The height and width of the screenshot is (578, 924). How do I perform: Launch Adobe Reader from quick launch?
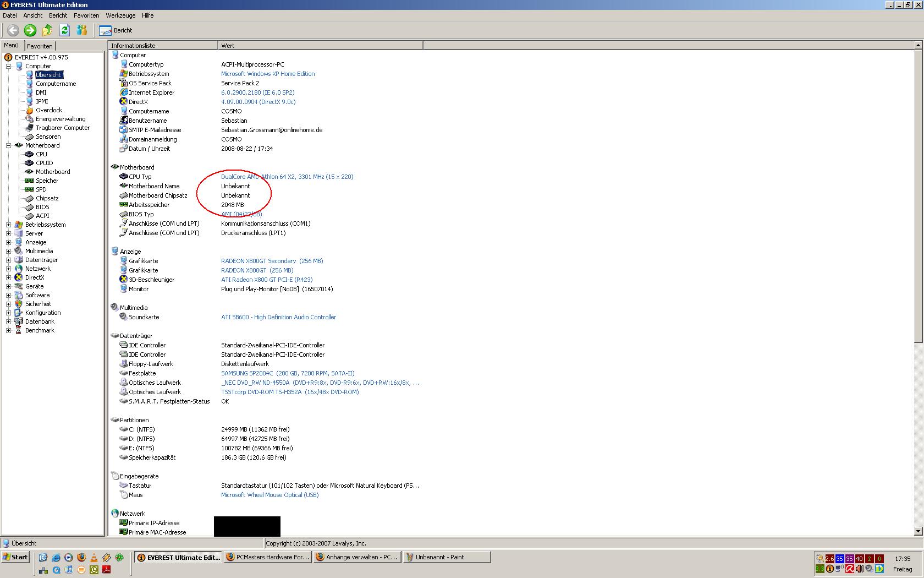pos(107,570)
